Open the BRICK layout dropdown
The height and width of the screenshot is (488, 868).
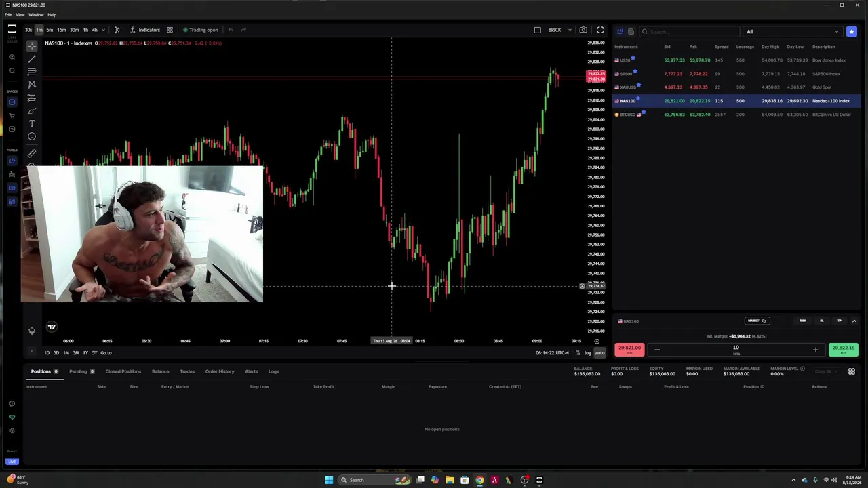pyautogui.click(x=568, y=30)
